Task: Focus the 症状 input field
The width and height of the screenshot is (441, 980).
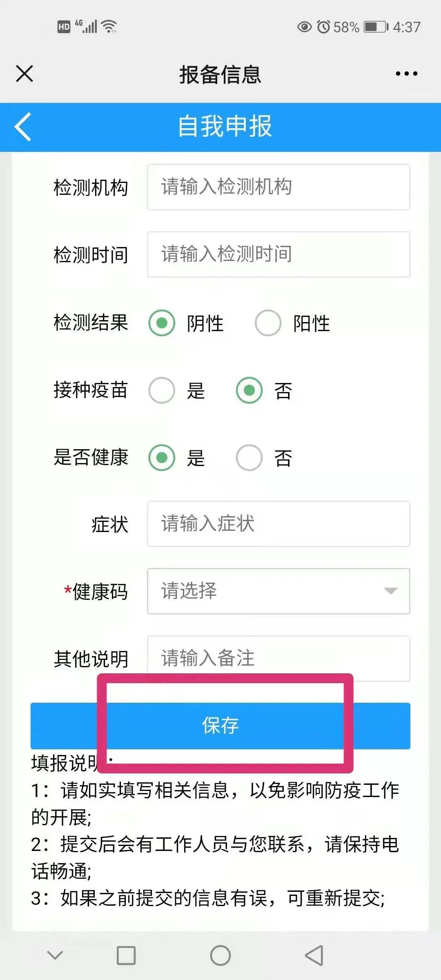Action: click(278, 524)
